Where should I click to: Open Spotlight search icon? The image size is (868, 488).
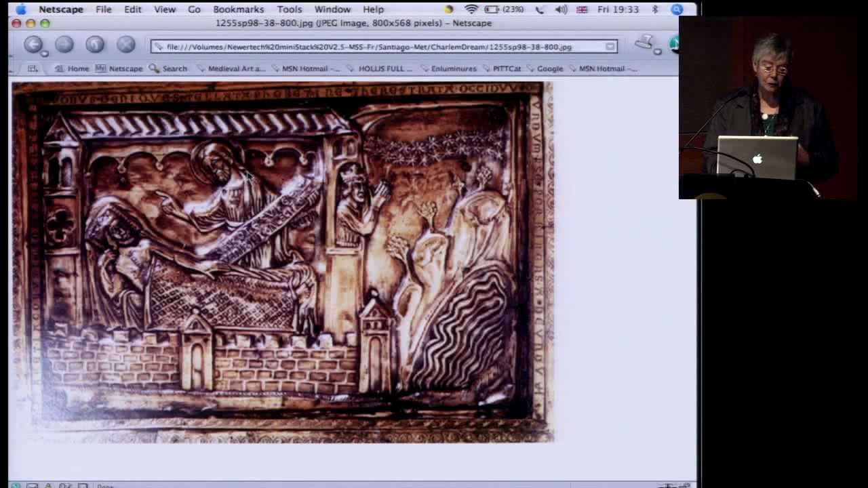(x=677, y=9)
